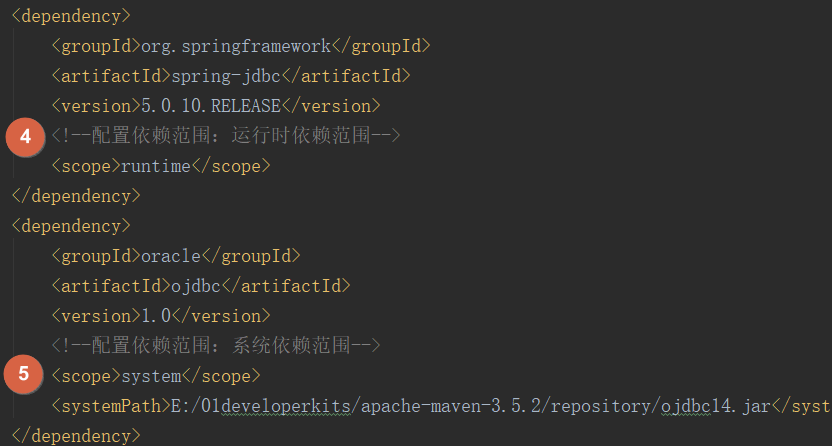Click the system scope comment line
This screenshot has height=446, width=832.
[216, 346]
